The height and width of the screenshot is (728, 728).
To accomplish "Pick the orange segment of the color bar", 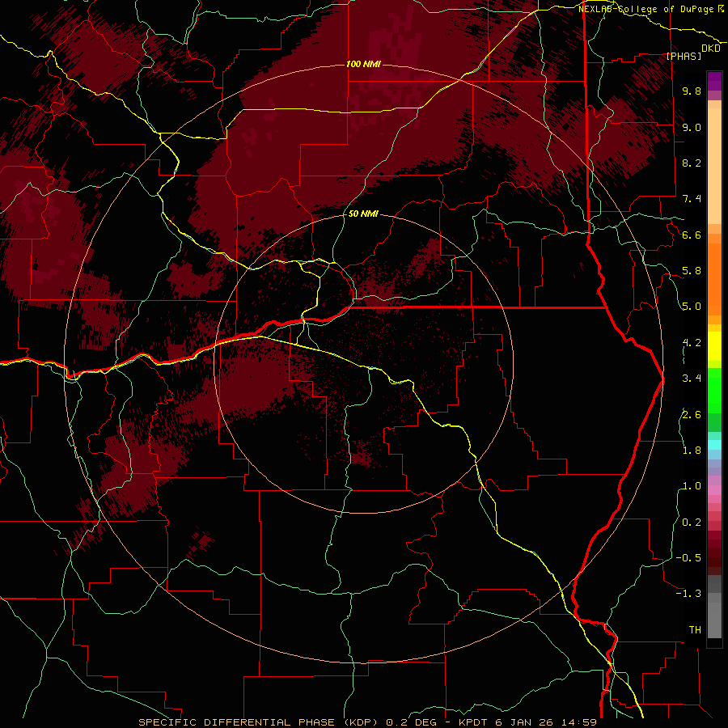I will [714, 278].
